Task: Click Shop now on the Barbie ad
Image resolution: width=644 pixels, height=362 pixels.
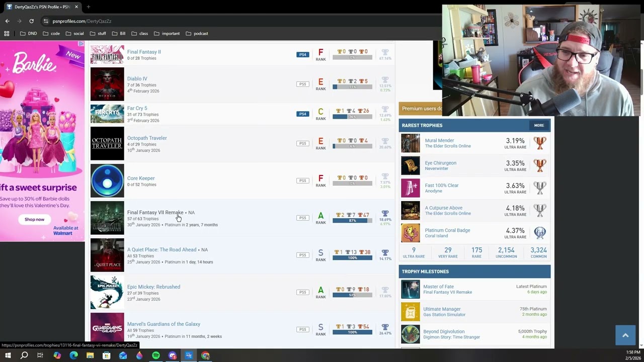Action: [35, 219]
